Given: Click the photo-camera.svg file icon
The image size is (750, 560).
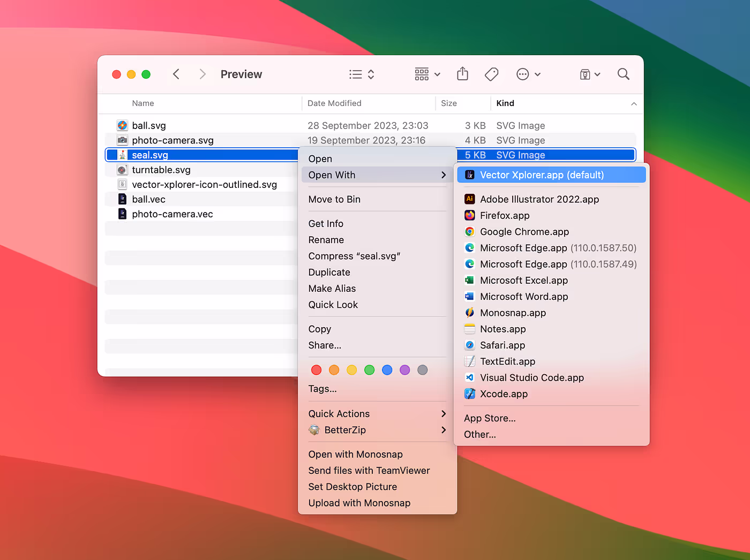Looking at the screenshot, I should [122, 140].
